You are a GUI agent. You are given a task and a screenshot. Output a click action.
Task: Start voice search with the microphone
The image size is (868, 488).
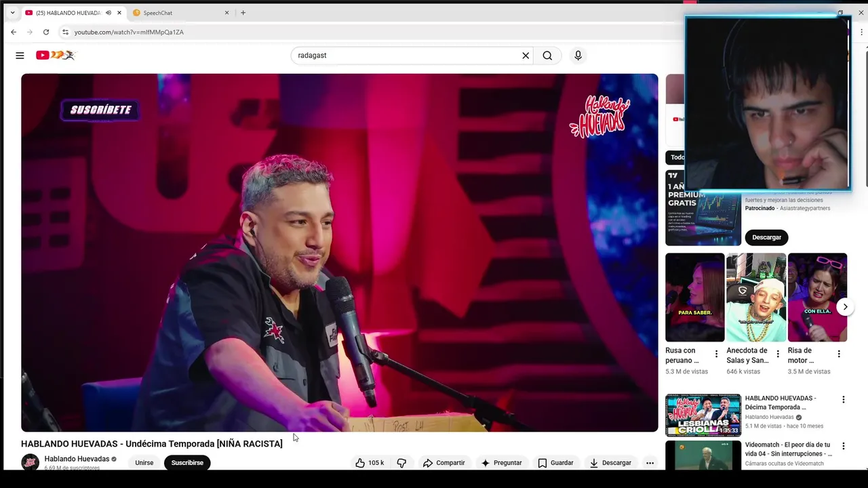[x=578, y=56]
